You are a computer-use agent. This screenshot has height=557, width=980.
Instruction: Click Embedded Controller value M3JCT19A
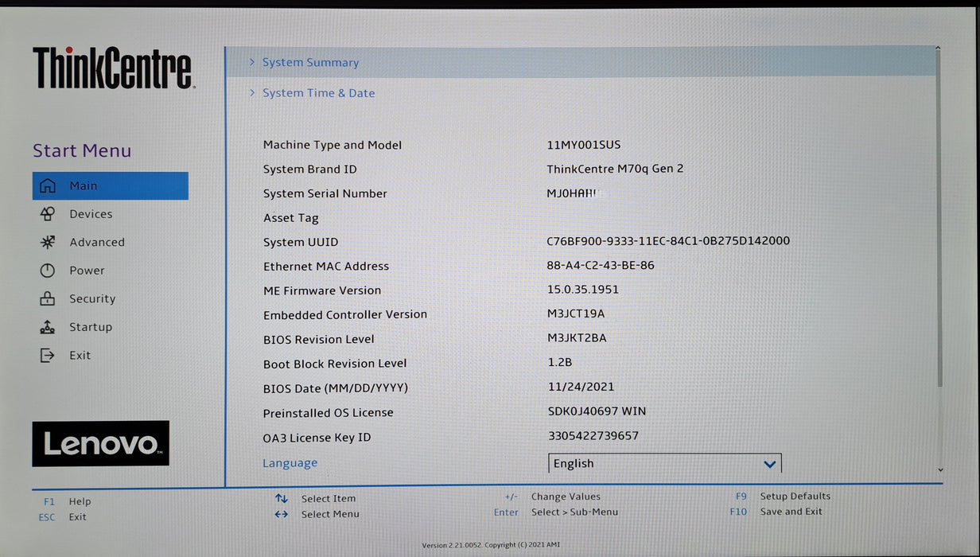[x=576, y=314]
